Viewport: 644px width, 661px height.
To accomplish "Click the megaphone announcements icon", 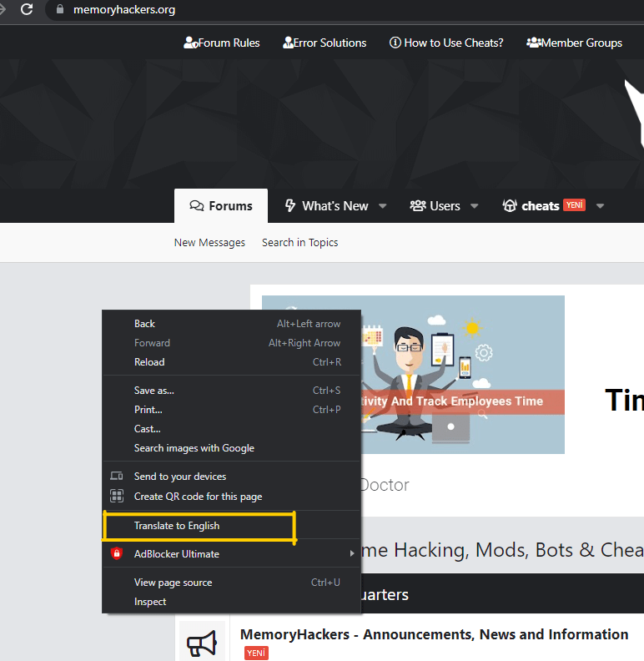I will [x=202, y=643].
